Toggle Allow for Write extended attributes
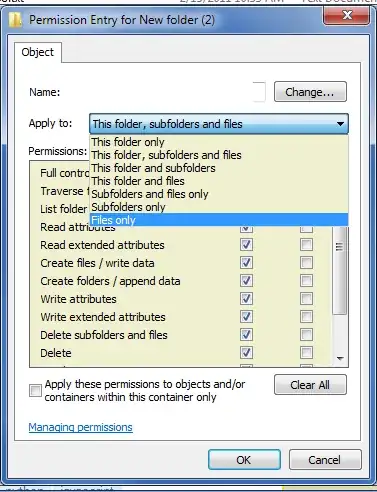This screenshot has height=492, width=377. pyautogui.click(x=246, y=317)
